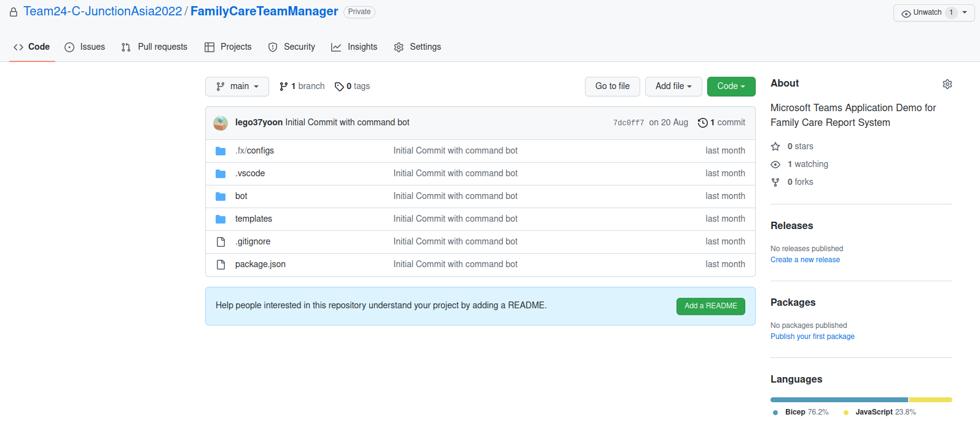Click the file icon for .gitignore
The width and height of the screenshot is (980, 444).
tap(221, 242)
